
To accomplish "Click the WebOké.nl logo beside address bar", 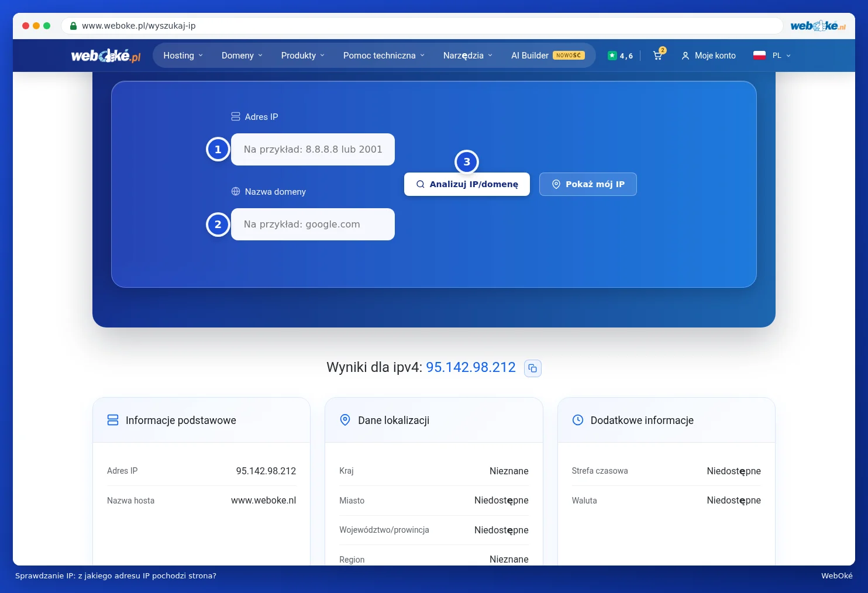I will click(x=818, y=26).
